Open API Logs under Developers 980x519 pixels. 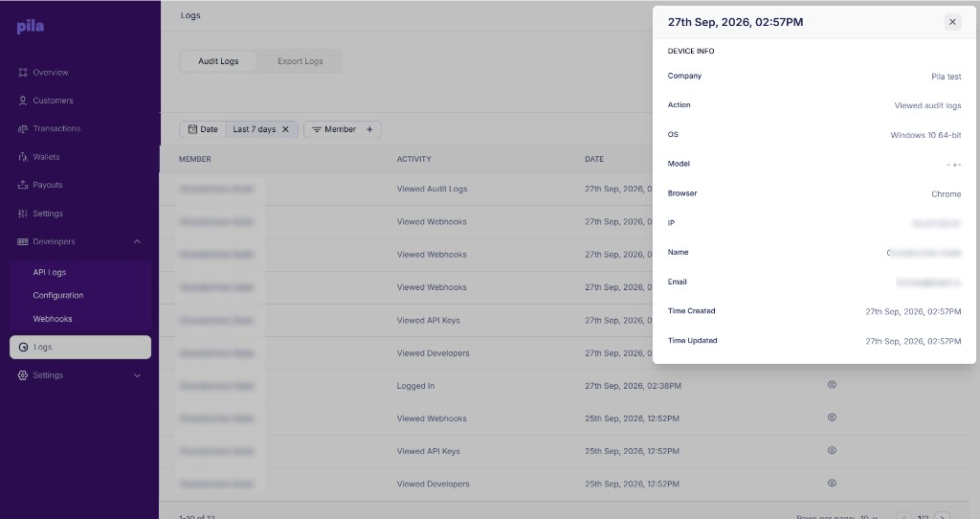point(50,273)
